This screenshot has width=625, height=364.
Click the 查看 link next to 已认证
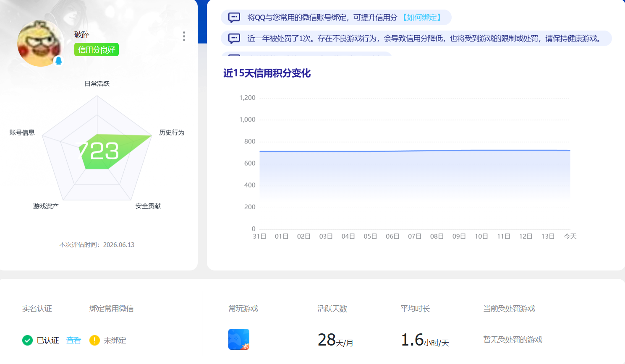[74, 340]
